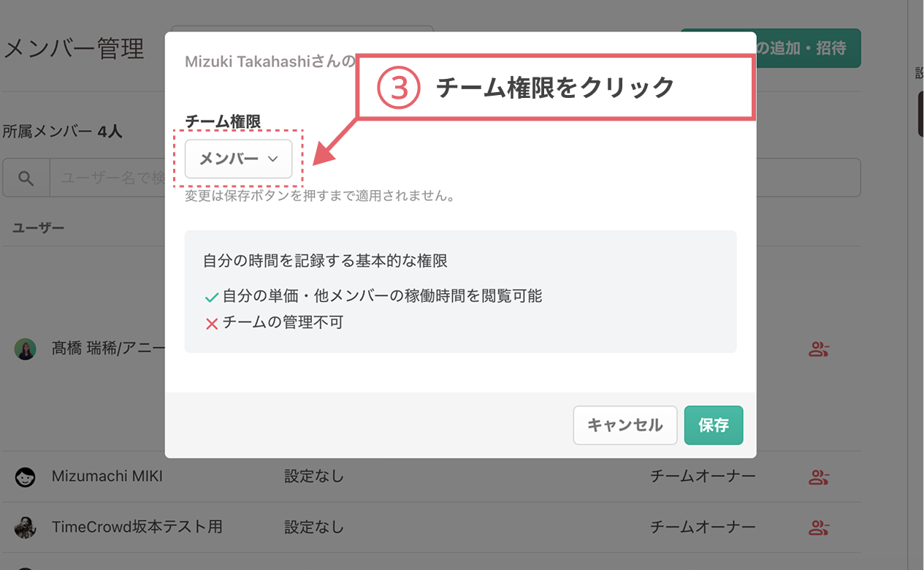Viewport: 924px width, 570px height.
Task: Click the remove-member icon in TimeCrowd坂本テスト用's row
Action: pyautogui.click(x=818, y=527)
